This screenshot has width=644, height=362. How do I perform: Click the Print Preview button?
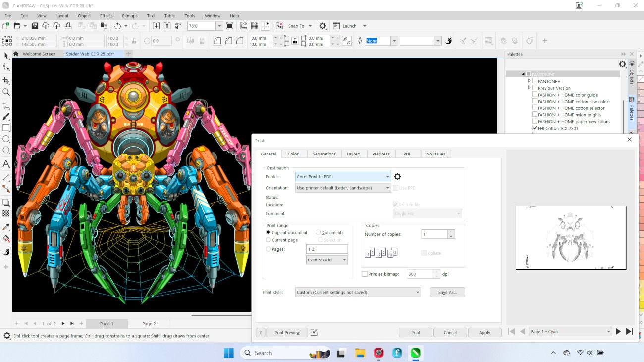(x=287, y=332)
